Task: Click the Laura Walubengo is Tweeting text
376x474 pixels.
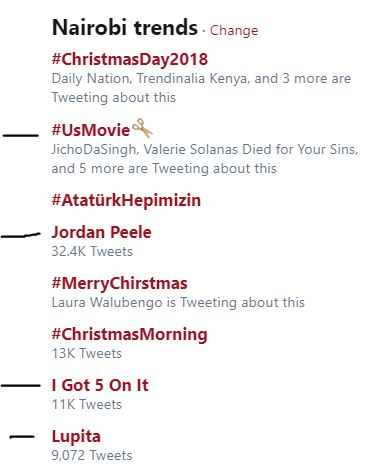Action: point(178,303)
